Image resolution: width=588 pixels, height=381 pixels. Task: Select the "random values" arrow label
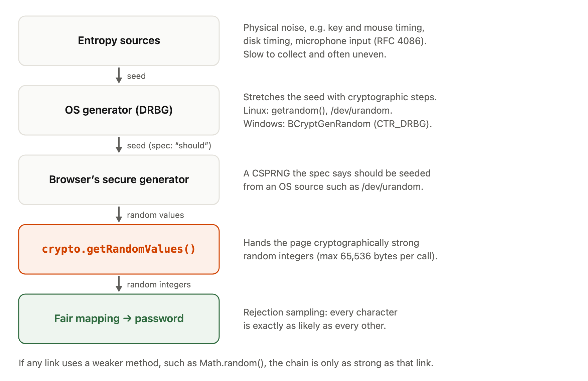[155, 215]
